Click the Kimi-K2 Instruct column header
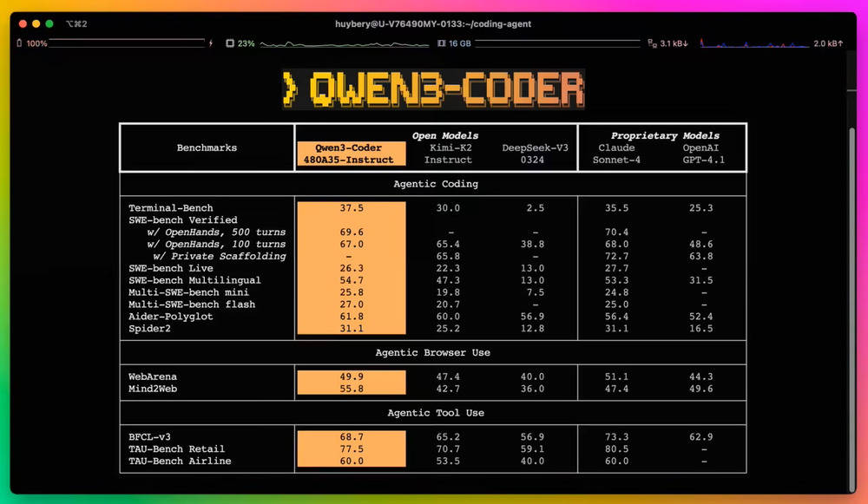 pos(450,154)
